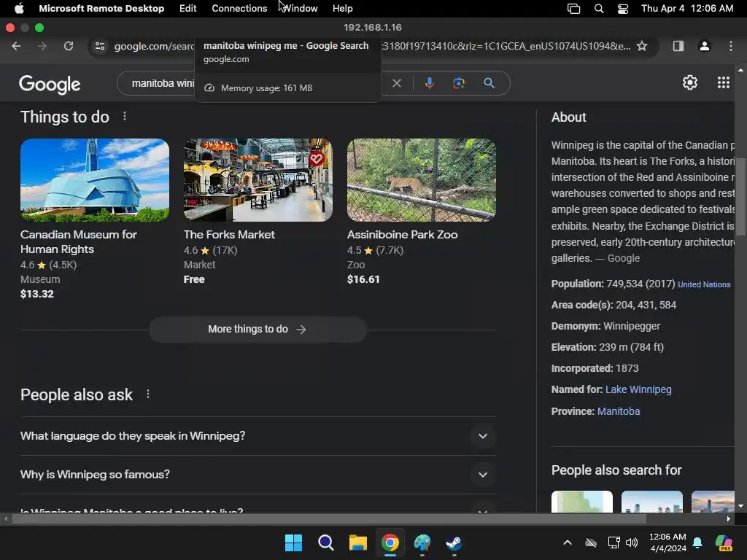Open The Forks Market title
Image resolution: width=747 pixels, height=560 pixels.
point(229,235)
